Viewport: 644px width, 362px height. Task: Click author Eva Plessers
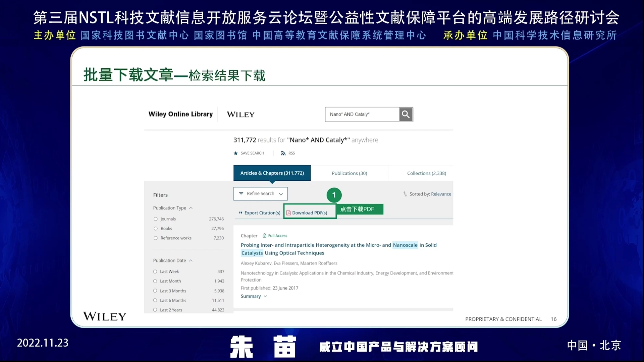tap(286, 263)
